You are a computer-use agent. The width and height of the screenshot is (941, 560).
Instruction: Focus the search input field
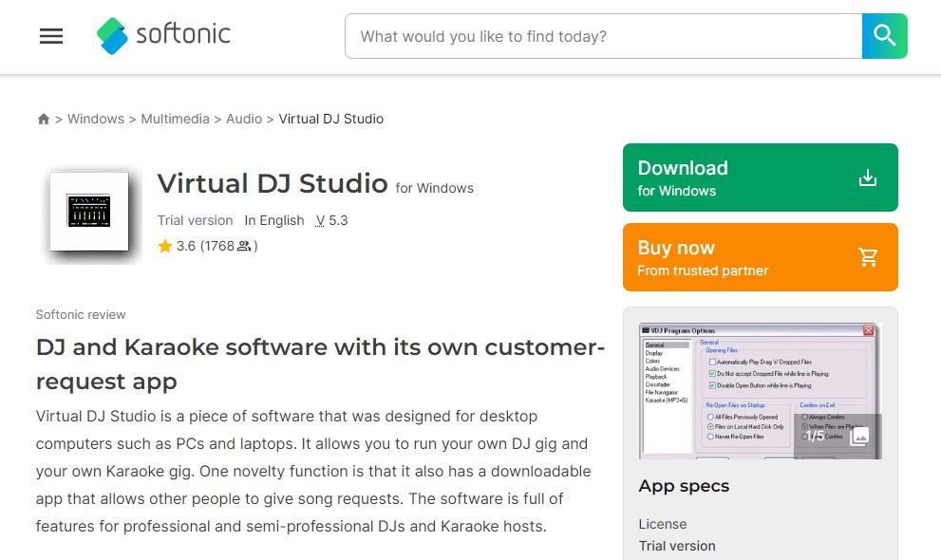tap(604, 36)
